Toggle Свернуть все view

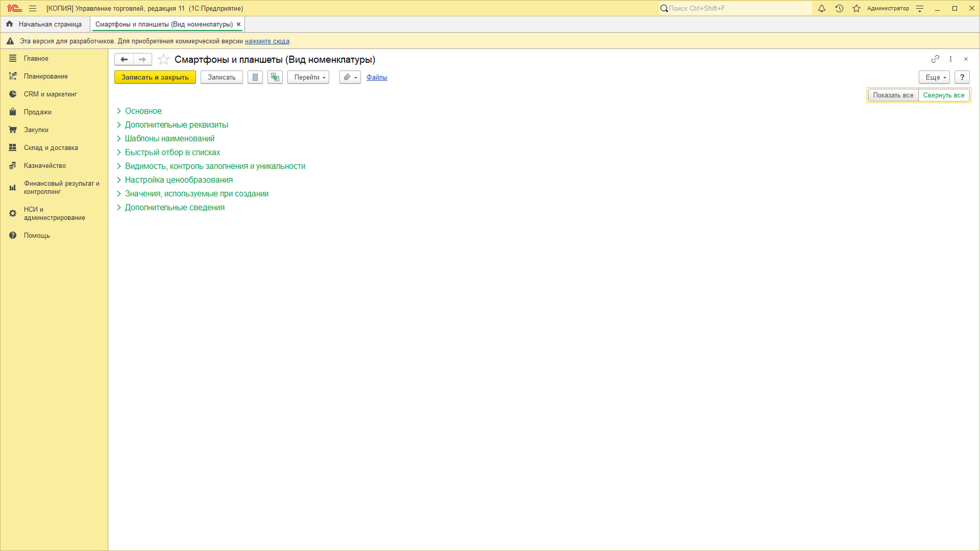coord(943,95)
